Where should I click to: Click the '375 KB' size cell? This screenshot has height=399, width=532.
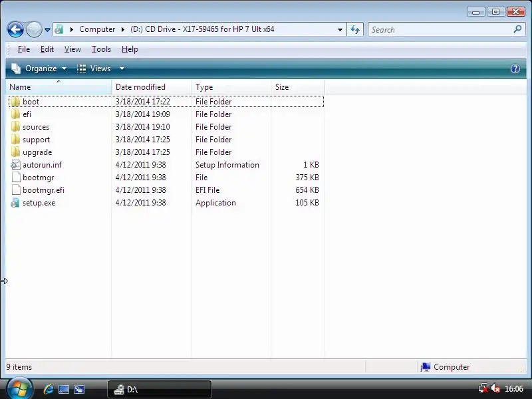(x=307, y=178)
